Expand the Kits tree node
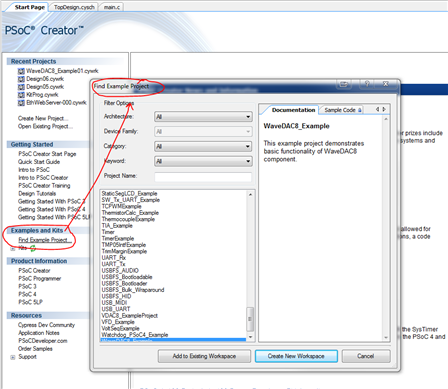 pos(13,248)
